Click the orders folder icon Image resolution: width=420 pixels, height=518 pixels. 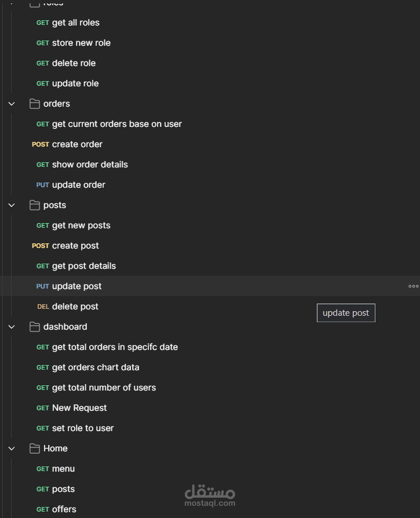click(35, 104)
